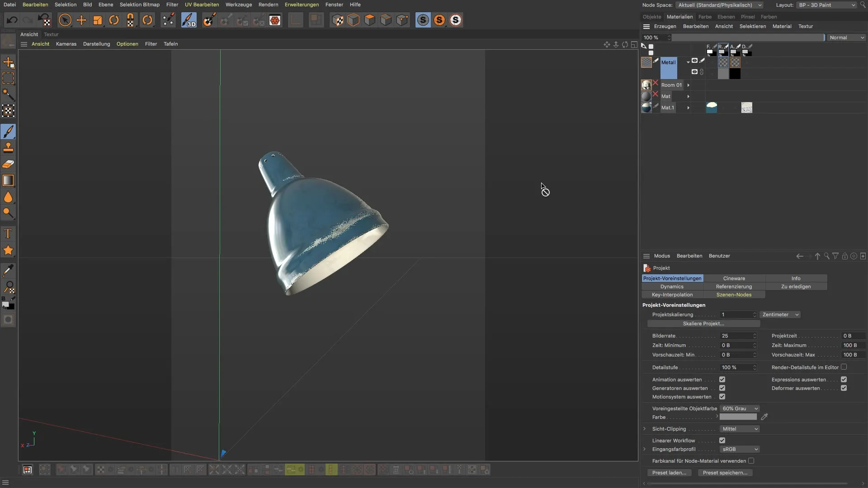Choose the magic wand tool in the left toolbar
Viewport: 868px width, 488px height.
click(8, 95)
